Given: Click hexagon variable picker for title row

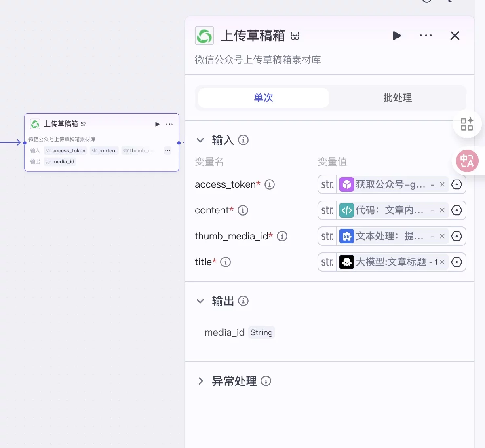Looking at the screenshot, I should click(457, 262).
